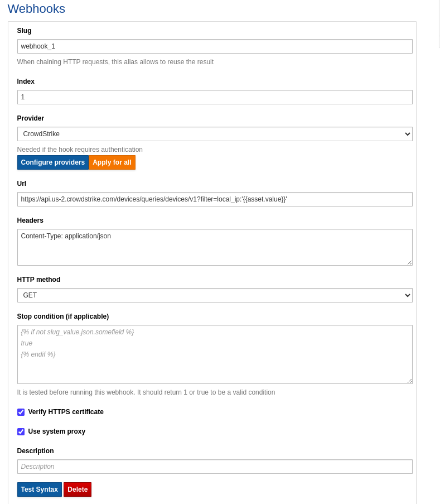Click the Url field with crowdstrike API

click(x=214, y=199)
